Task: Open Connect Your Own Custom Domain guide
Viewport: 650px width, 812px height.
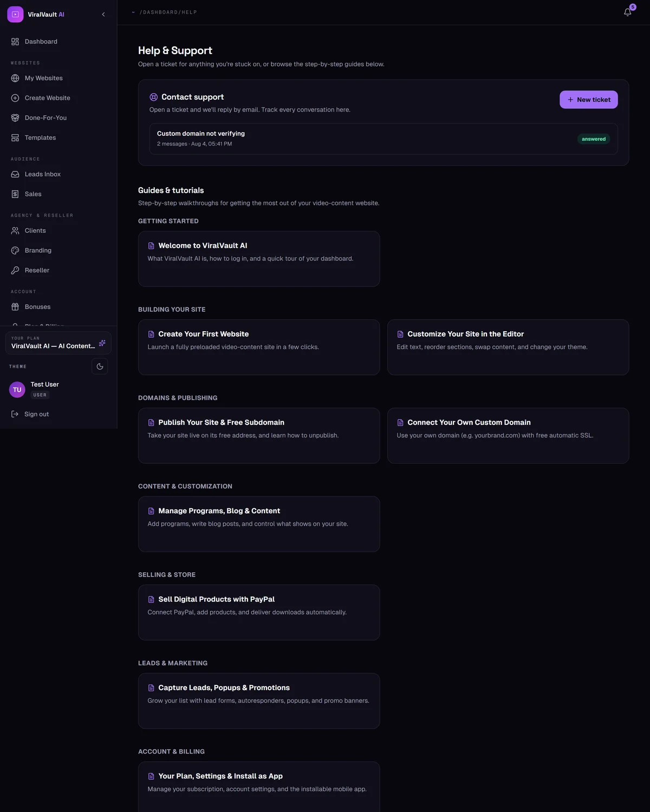Action: pos(508,436)
